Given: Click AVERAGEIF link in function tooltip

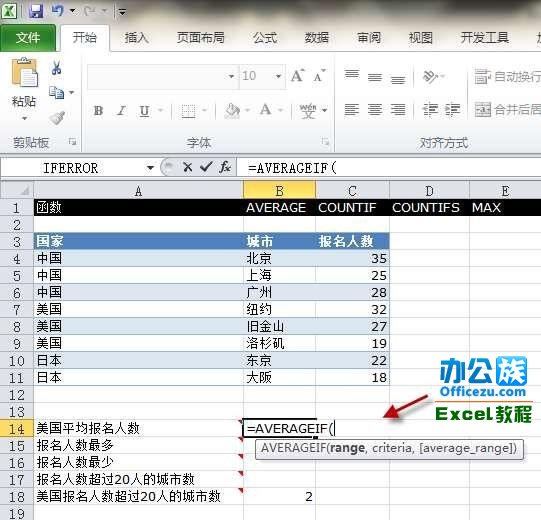Looking at the screenshot, I should (x=293, y=448).
